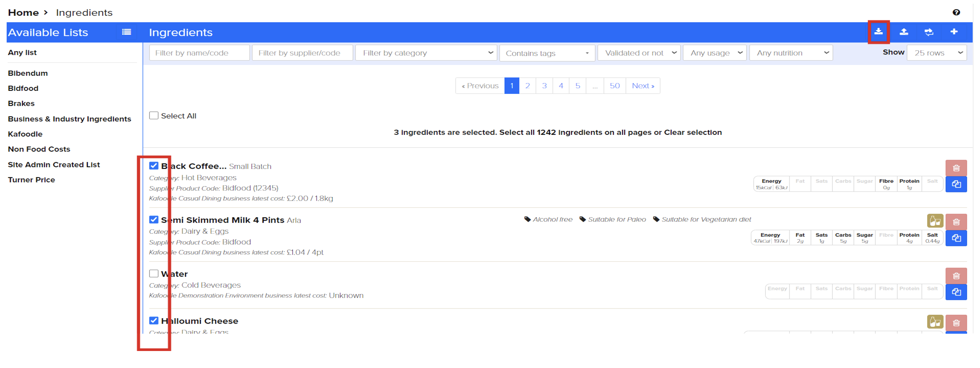Open Semi Skimmed Milk 4 Pints title
980x368 pixels.
click(x=223, y=220)
